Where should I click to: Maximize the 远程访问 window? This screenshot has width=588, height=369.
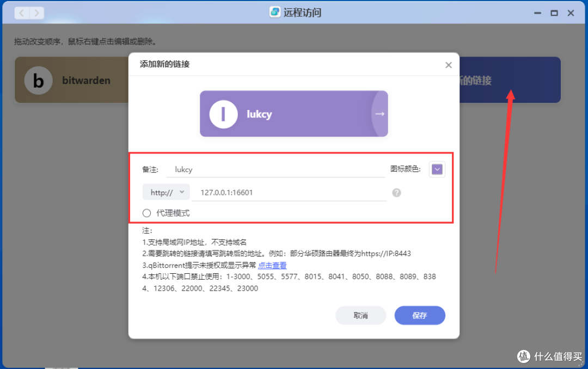tap(554, 13)
